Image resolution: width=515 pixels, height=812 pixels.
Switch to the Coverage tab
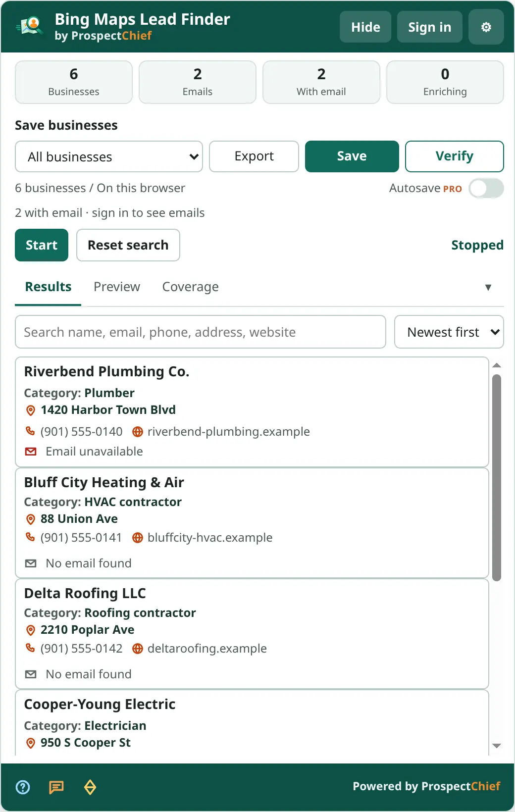[191, 287]
